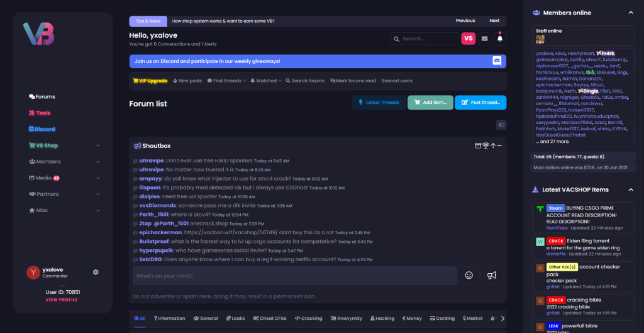The height and width of the screenshot is (333, 644).
Task: Click the Post thread... button
Action: click(480, 103)
